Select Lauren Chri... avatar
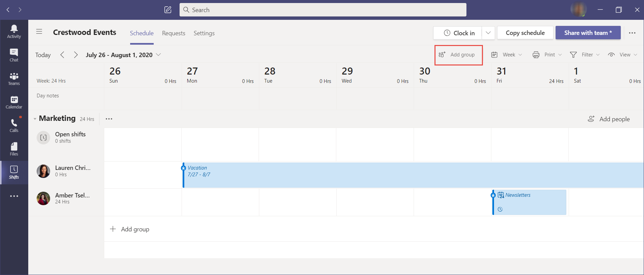Viewport: 644px width, 275px height. click(x=43, y=171)
